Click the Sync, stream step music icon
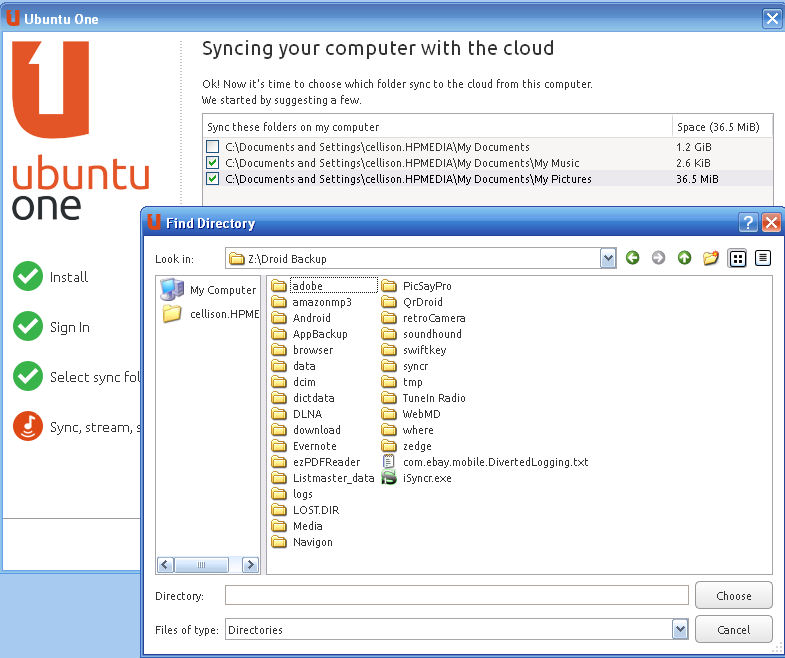 pos(28,426)
